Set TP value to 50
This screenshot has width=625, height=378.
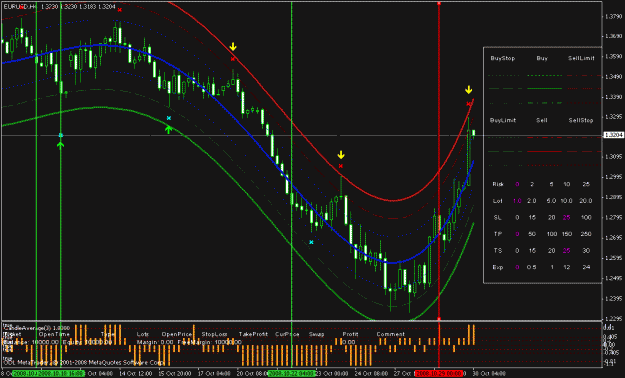pos(532,234)
